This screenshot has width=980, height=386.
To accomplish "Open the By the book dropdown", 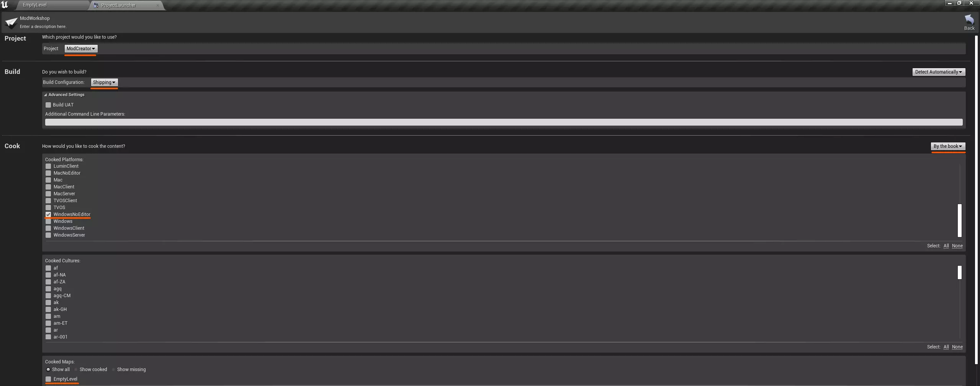I will pyautogui.click(x=948, y=146).
